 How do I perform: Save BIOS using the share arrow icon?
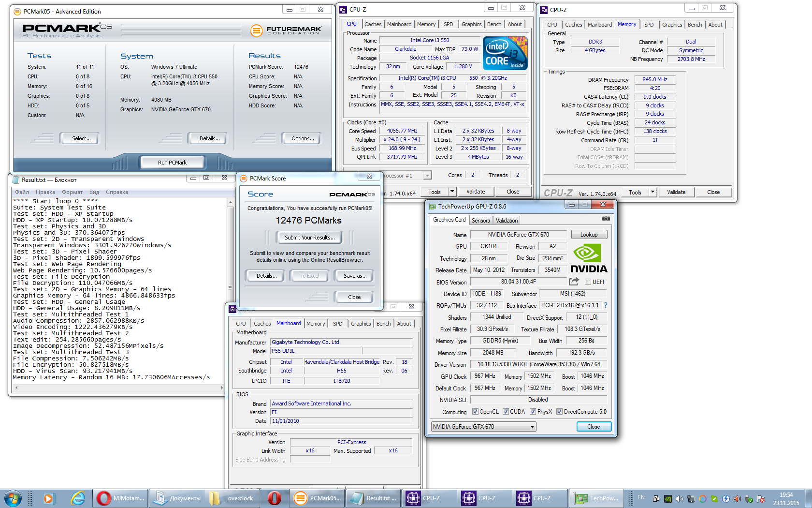tap(574, 282)
